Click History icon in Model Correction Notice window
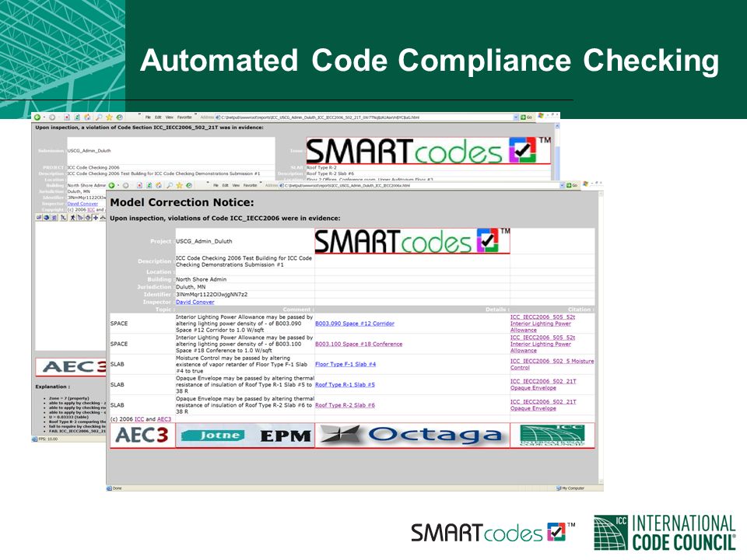Image resolution: width=747 pixels, height=560 pixels. [189, 185]
